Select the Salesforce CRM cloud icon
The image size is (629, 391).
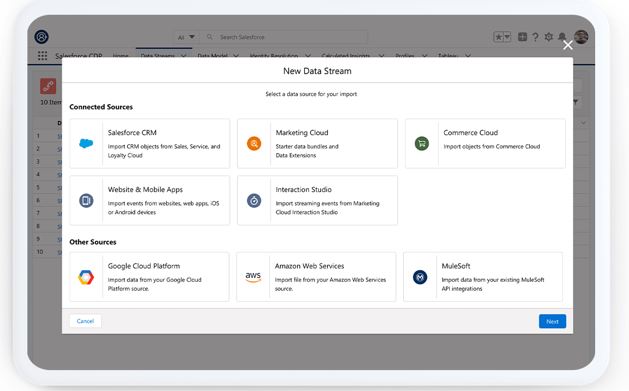pos(86,143)
